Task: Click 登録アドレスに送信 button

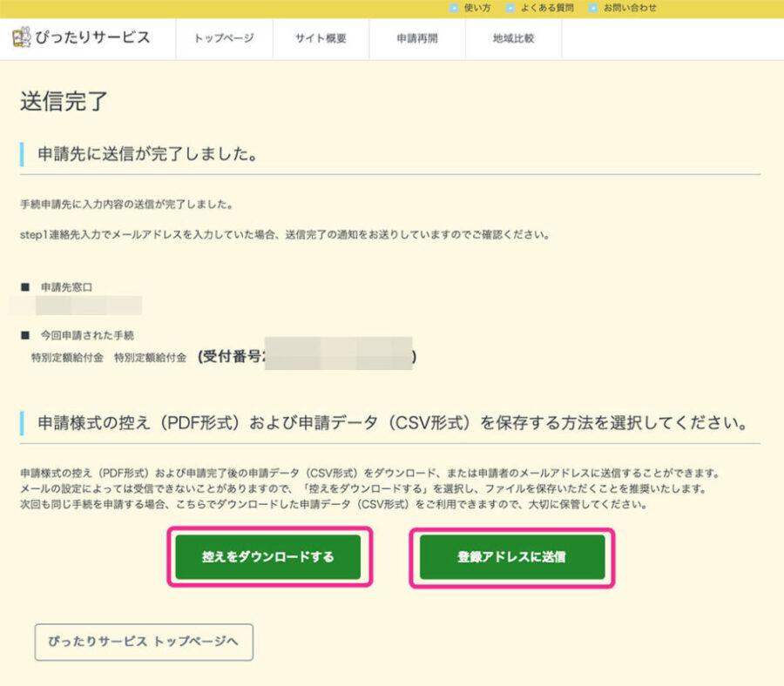Action: (512, 556)
